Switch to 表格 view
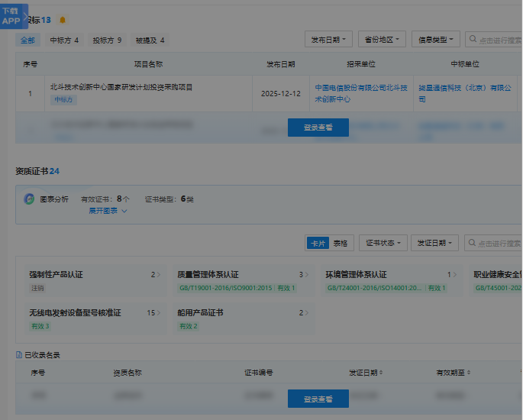Viewport: 523px width, 420px height. pos(341,243)
